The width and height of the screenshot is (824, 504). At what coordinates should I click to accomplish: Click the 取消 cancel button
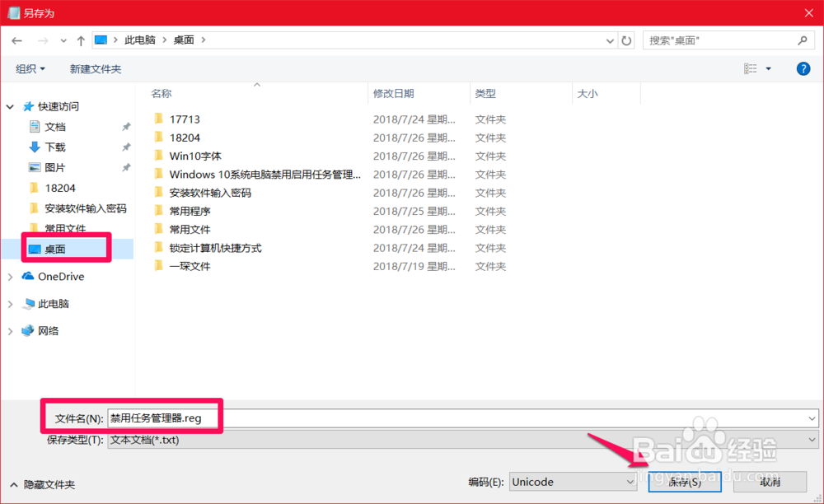pyautogui.click(x=770, y=482)
